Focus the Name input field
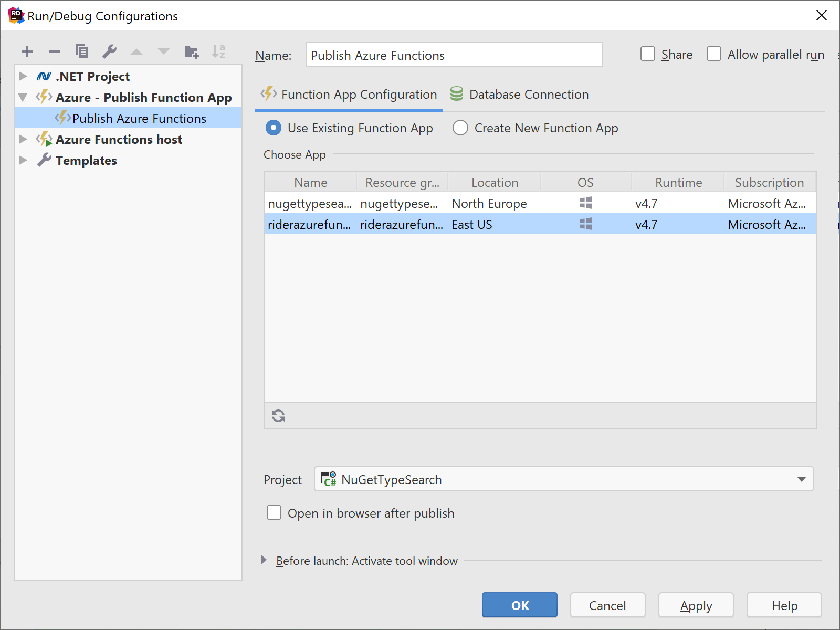Viewport: 840px width, 630px height. (454, 55)
